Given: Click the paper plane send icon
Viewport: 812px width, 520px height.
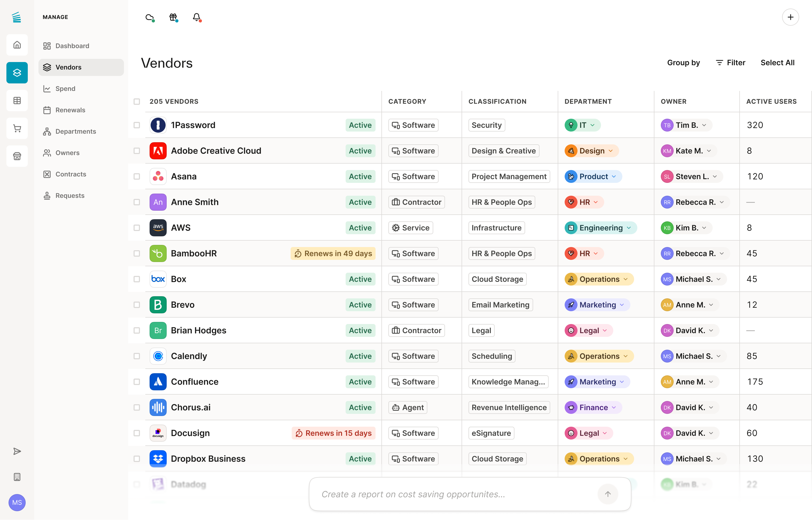Looking at the screenshot, I should pyautogui.click(x=17, y=452).
